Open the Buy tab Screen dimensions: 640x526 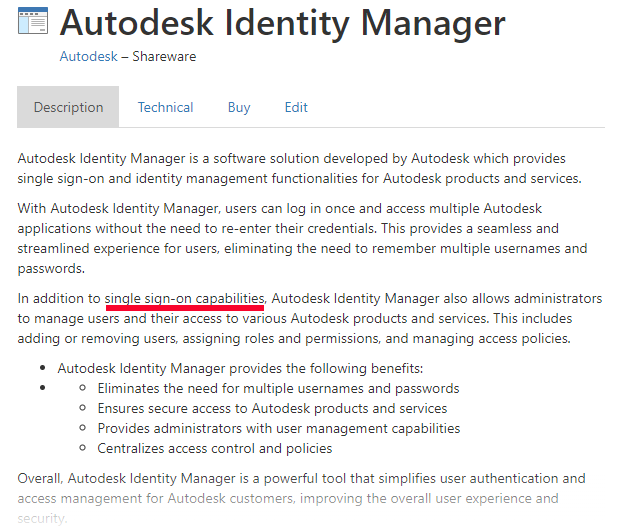[x=239, y=107]
